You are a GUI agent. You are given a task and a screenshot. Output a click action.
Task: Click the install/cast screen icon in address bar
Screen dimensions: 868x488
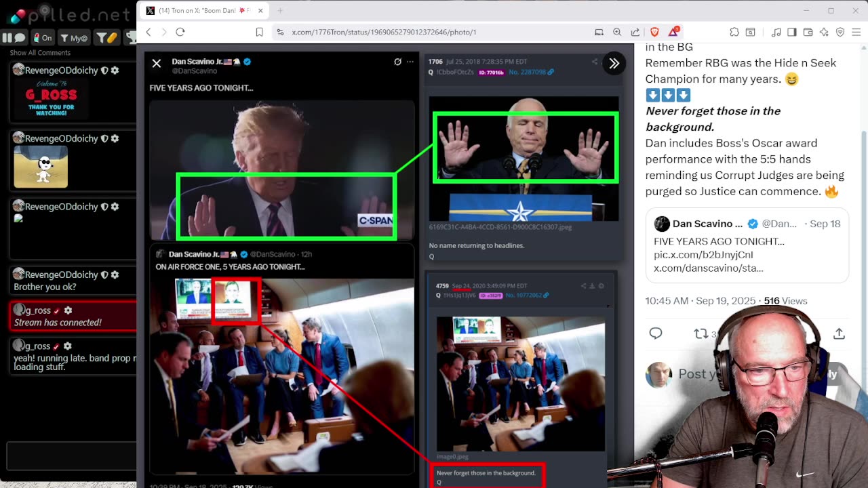click(599, 32)
